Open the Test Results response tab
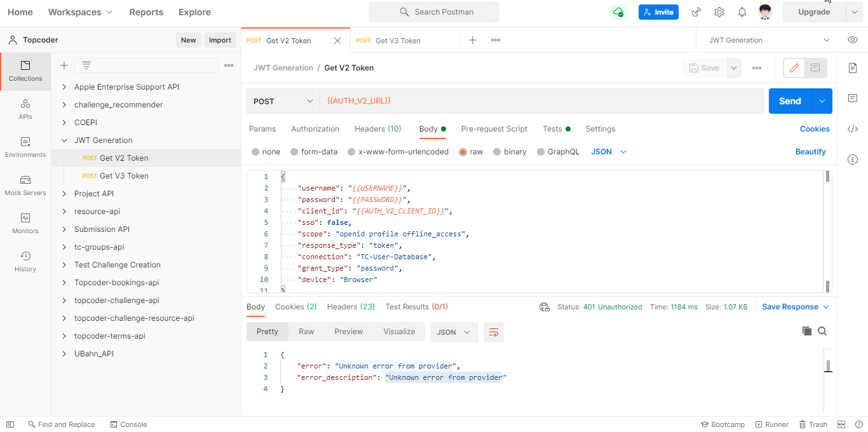Screen dimensions: 868x432 click(x=416, y=307)
